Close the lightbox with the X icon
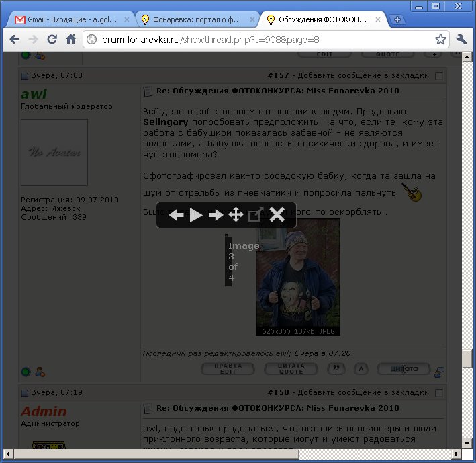The width and height of the screenshot is (476, 463). (x=277, y=214)
